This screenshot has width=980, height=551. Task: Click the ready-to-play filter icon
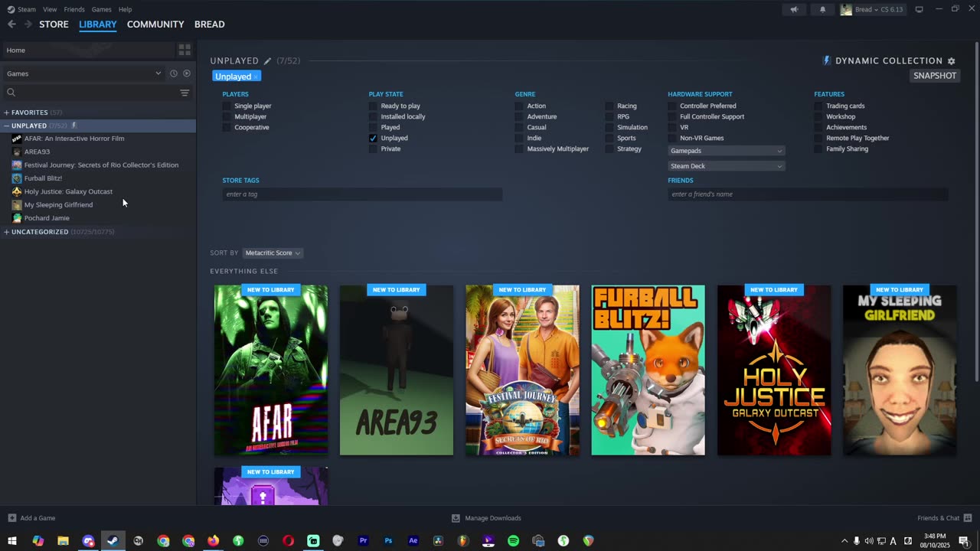[186, 73]
